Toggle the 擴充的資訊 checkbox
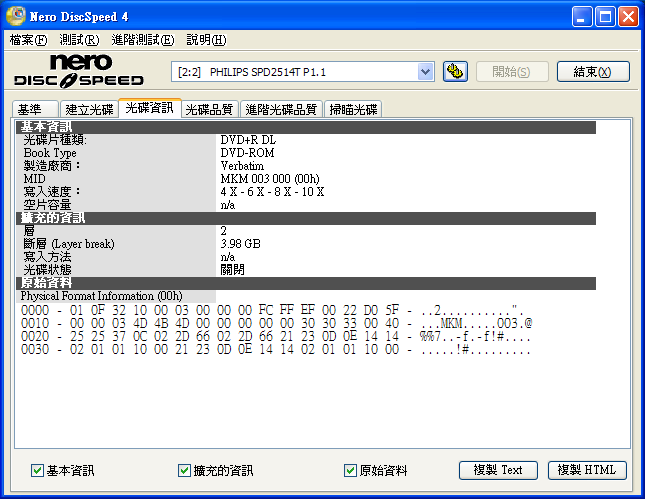The width and height of the screenshot is (645, 499). 184,470
